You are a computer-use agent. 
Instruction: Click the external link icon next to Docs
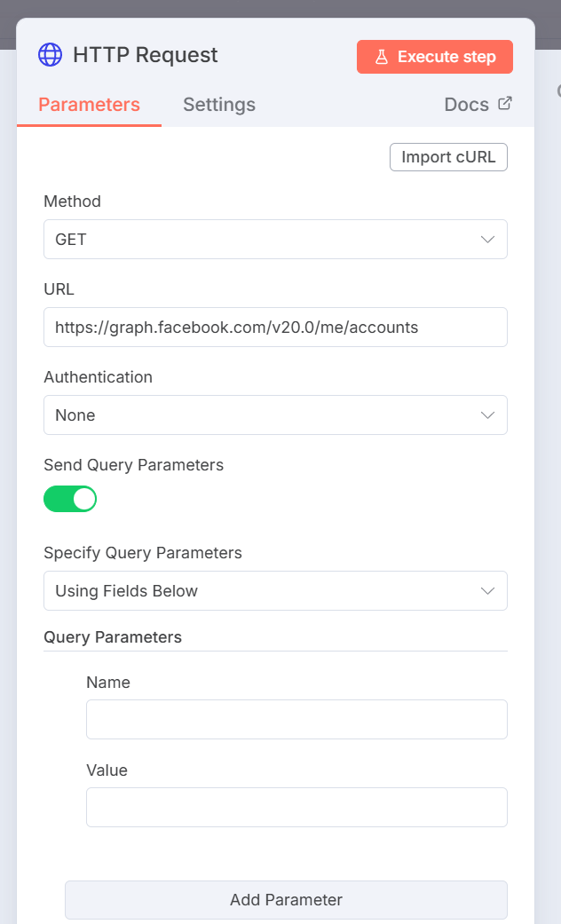click(x=505, y=104)
